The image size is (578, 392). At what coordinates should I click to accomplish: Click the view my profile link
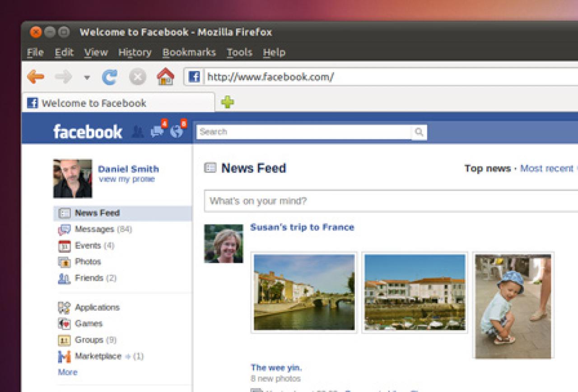[x=127, y=179]
